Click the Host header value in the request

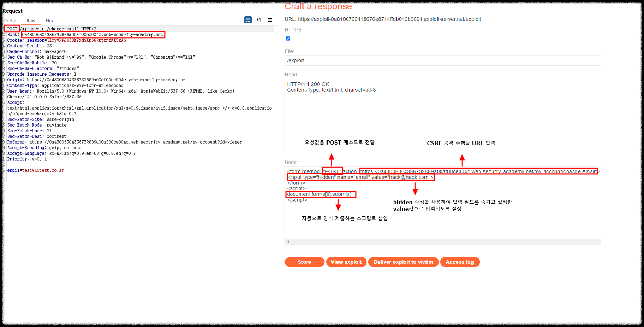[x=93, y=35]
